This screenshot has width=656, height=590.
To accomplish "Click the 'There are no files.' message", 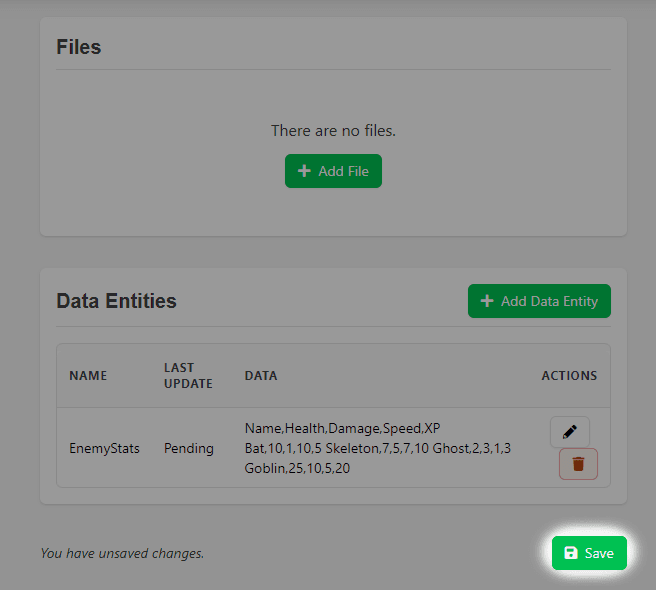I will tap(333, 131).
